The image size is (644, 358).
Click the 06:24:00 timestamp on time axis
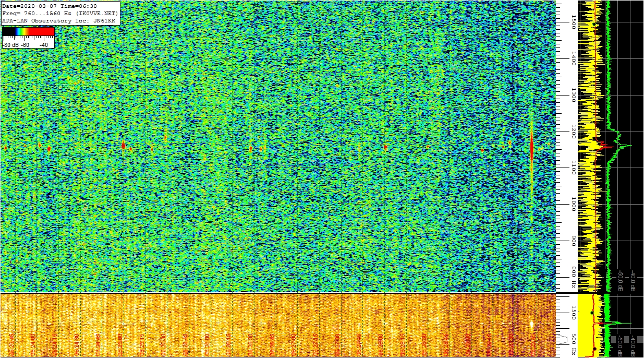33,344
